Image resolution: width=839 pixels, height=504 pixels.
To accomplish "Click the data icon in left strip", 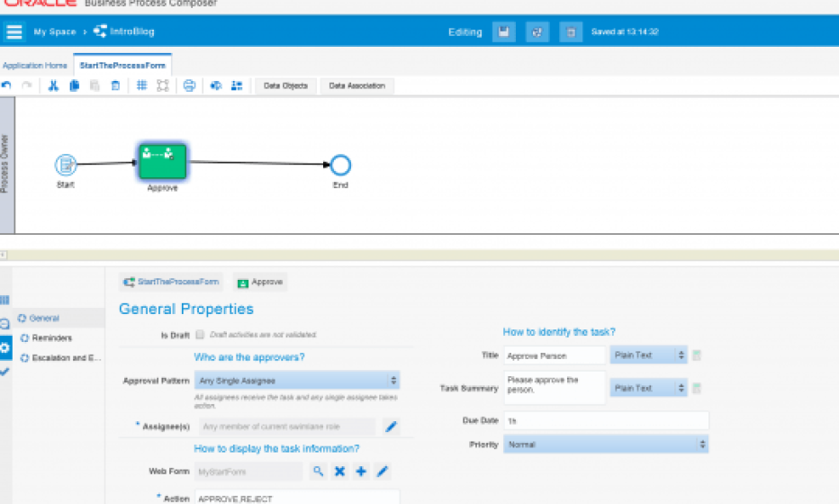I will 5,323.
